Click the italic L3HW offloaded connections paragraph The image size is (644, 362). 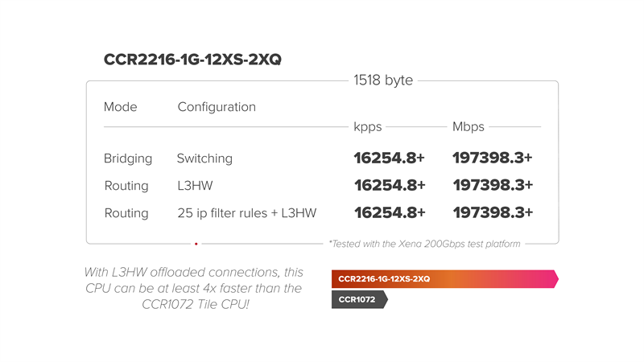[193, 288]
